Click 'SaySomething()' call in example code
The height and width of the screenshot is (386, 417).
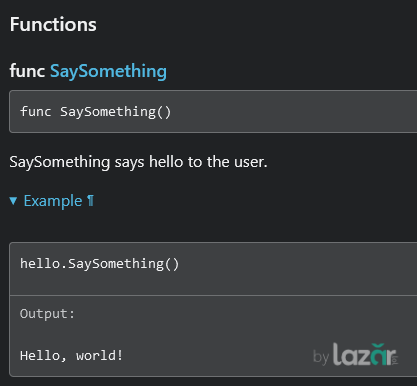pyautogui.click(x=124, y=264)
